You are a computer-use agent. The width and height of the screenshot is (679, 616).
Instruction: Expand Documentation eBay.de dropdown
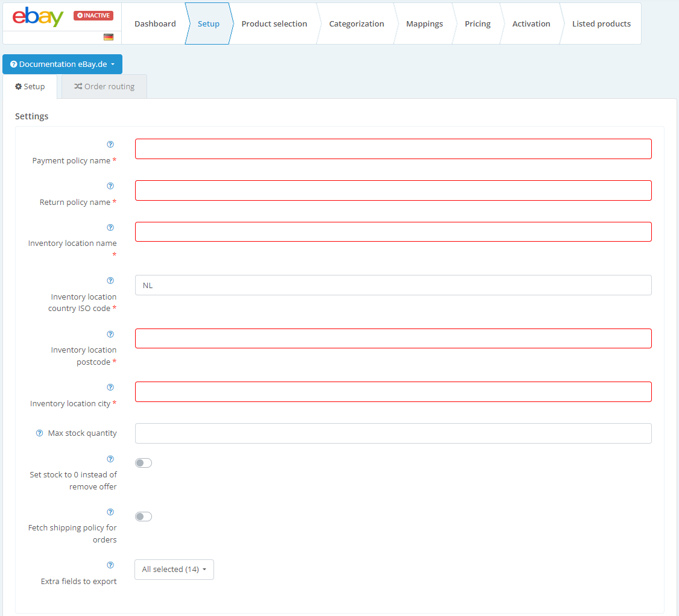(62, 64)
